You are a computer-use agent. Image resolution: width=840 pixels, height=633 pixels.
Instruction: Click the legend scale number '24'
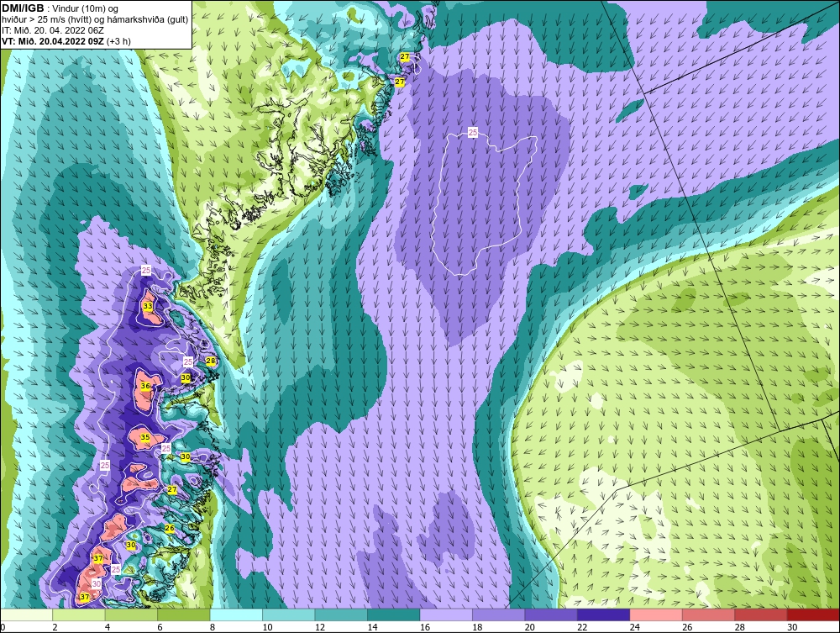(x=635, y=627)
